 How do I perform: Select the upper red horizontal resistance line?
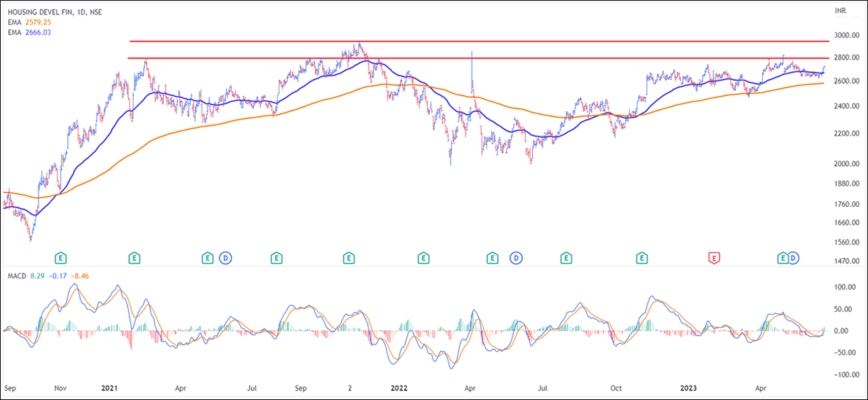pyautogui.click(x=475, y=41)
